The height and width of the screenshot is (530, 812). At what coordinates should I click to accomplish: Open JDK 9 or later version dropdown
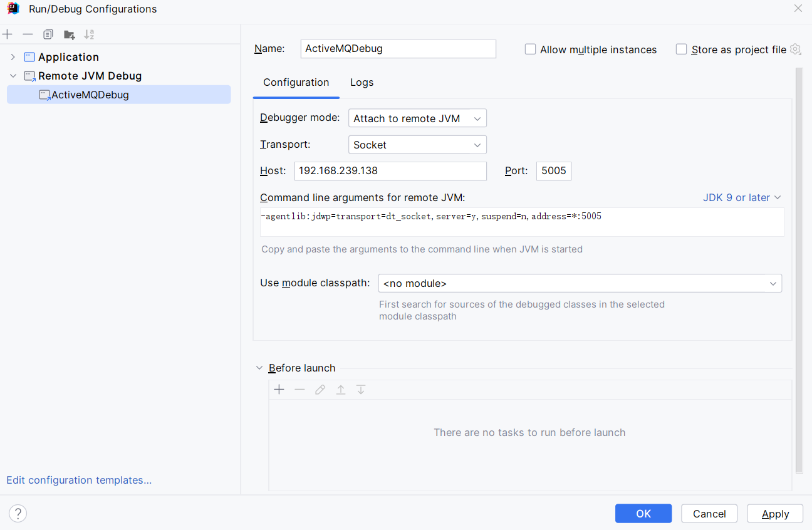point(742,197)
